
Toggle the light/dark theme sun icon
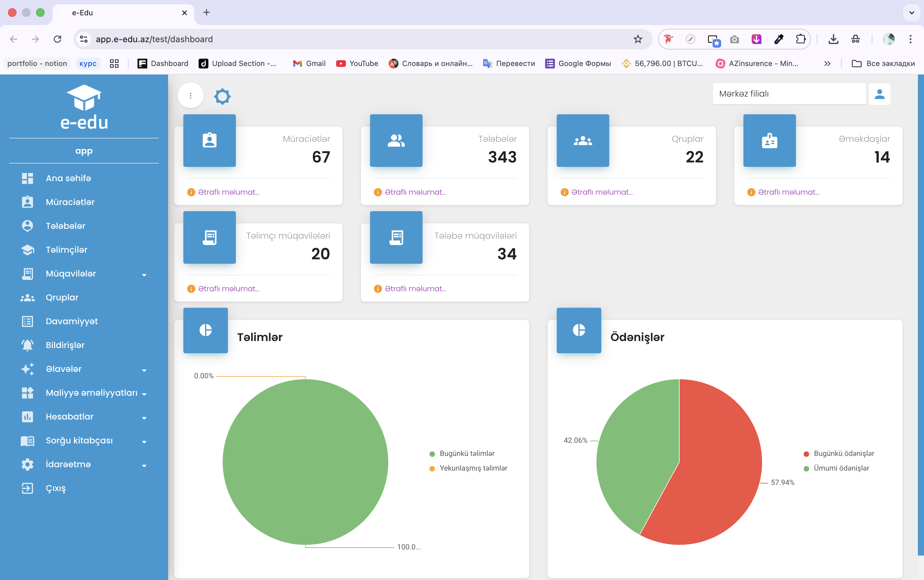click(x=222, y=96)
